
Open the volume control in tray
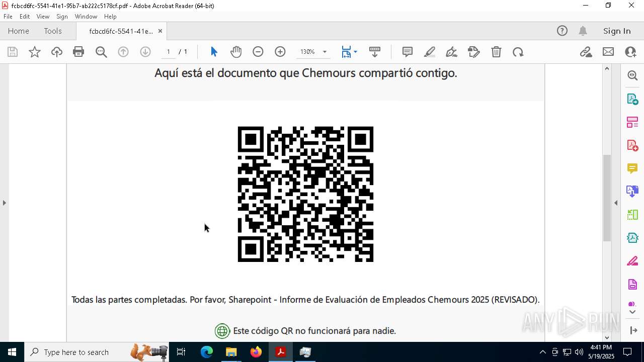coord(579,352)
